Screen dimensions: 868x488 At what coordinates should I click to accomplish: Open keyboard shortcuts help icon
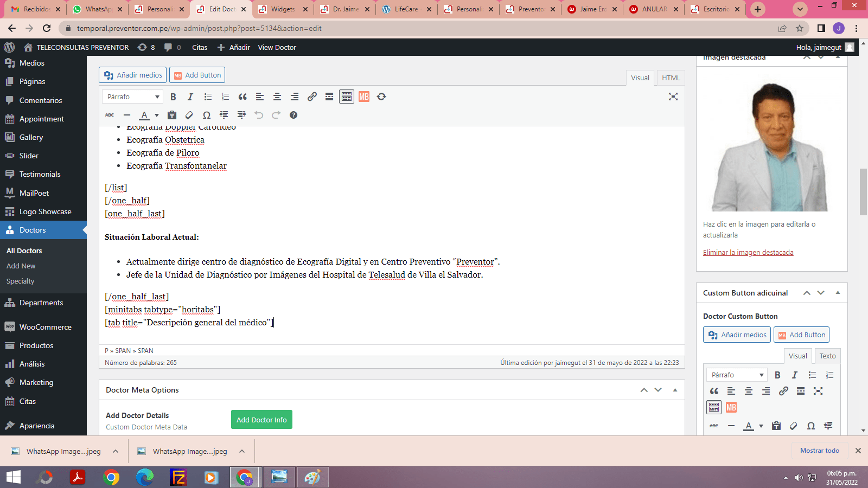(x=293, y=115)
